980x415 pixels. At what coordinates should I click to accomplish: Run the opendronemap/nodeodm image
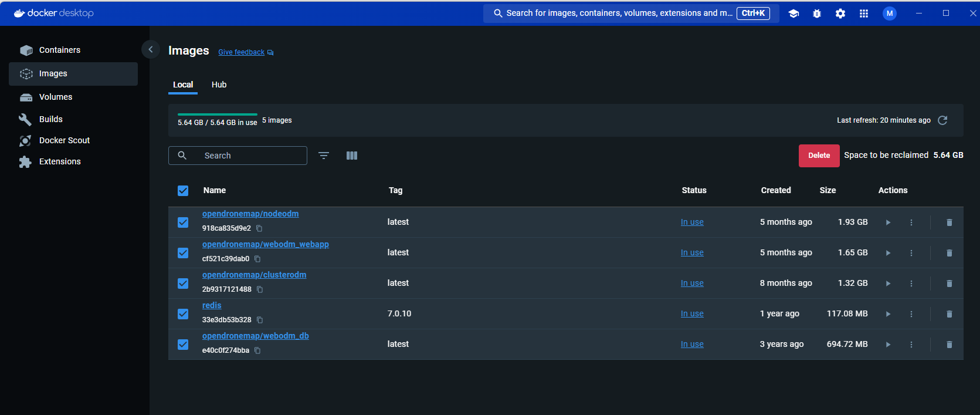[x=888, y=222]
